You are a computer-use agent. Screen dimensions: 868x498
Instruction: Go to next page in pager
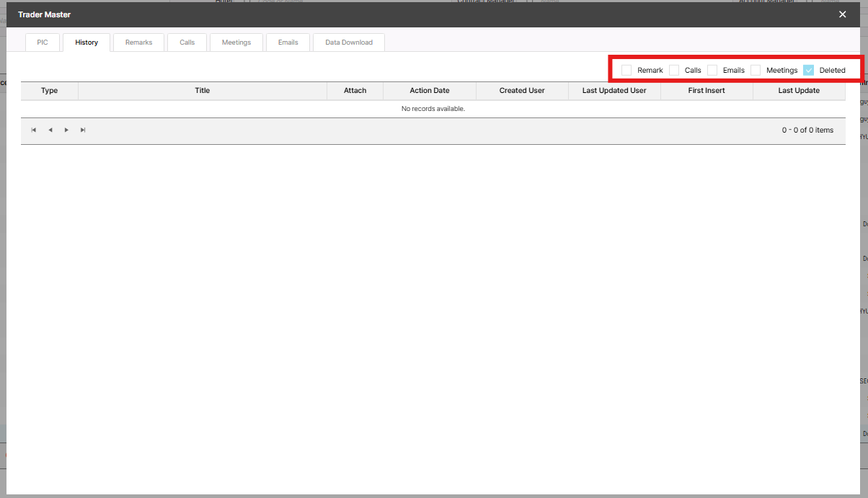(x=66, y=130)
